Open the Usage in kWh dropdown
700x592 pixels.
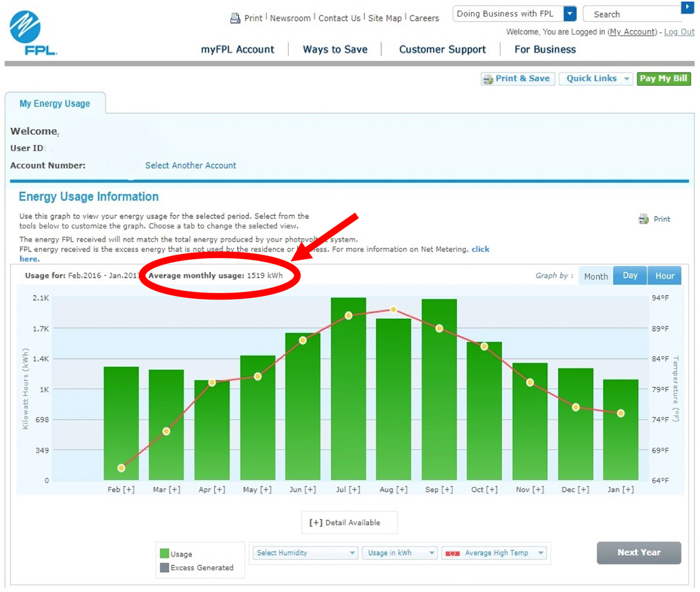tap(399, 553)
